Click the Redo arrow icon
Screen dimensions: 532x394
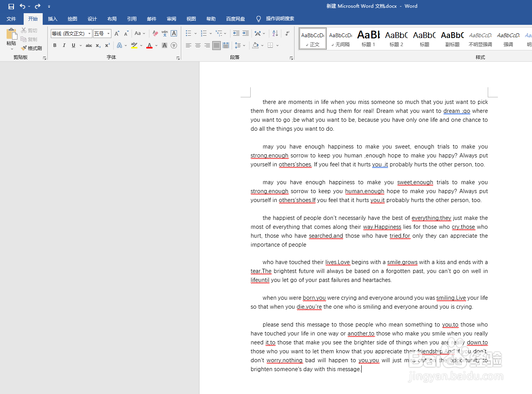(38, 6)
